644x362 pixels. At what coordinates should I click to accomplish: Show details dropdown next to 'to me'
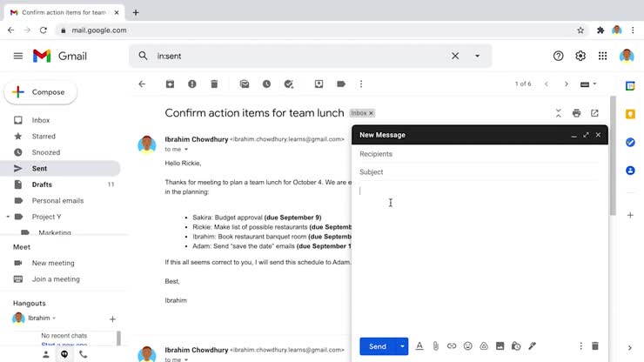[186, 149]
